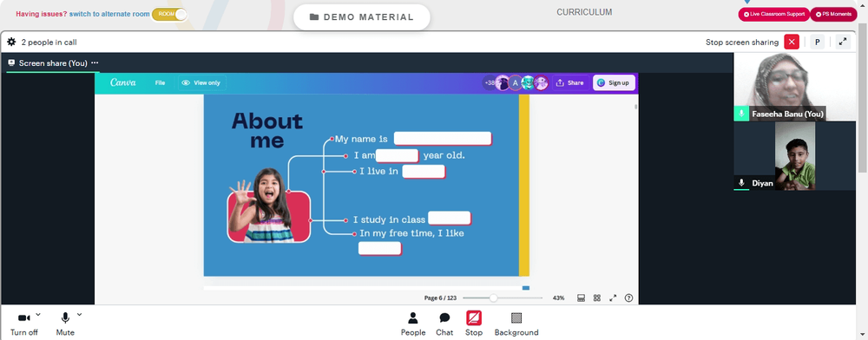Click the Canva logo

[123, 82]
